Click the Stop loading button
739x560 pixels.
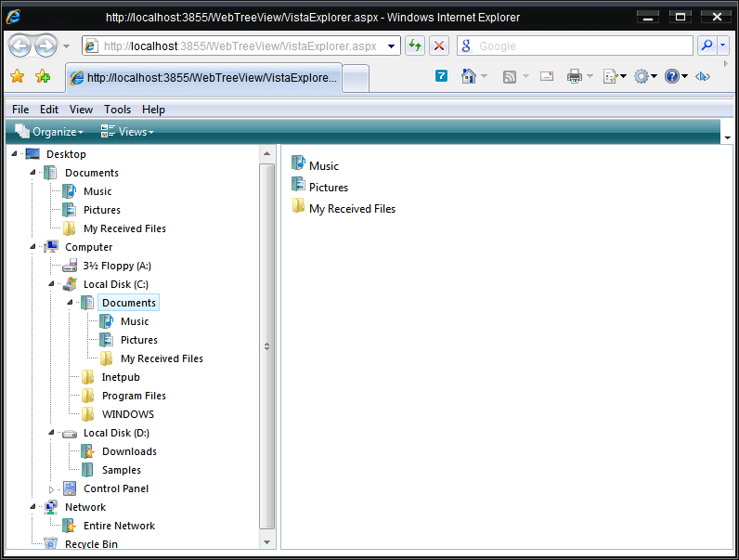click(x=439, y=46)
